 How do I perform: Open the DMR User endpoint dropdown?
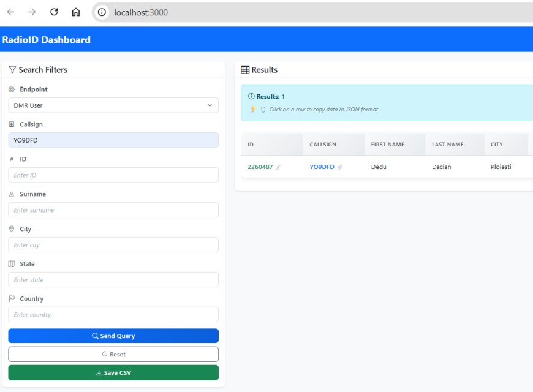point(113,105)
